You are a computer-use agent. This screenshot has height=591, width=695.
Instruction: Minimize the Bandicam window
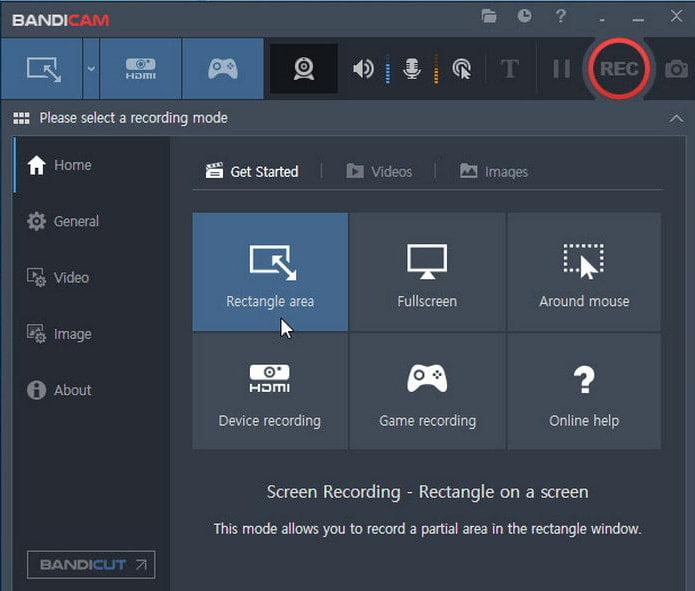click(x=638, y=20)
